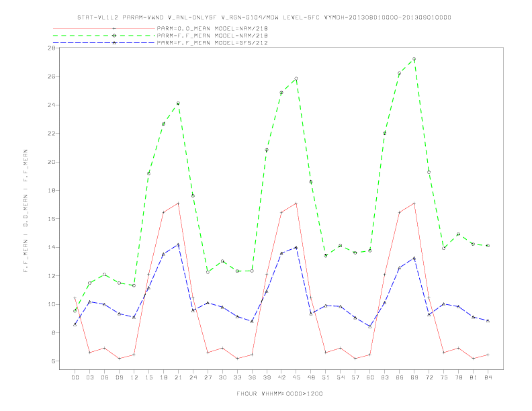The image size is (532, 411).
Task: Click the green line's highest point at hour 69
Action: point(414,59)
